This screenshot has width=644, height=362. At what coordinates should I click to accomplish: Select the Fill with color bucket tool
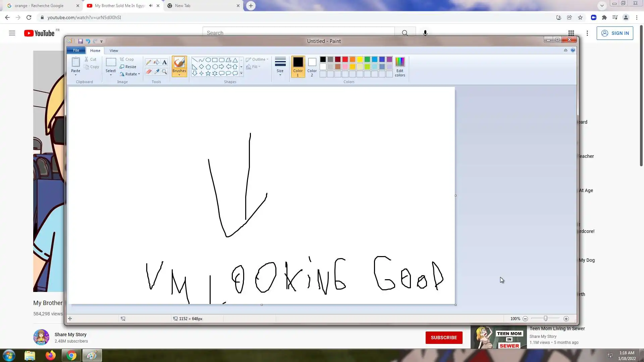(x=157, y=62)
